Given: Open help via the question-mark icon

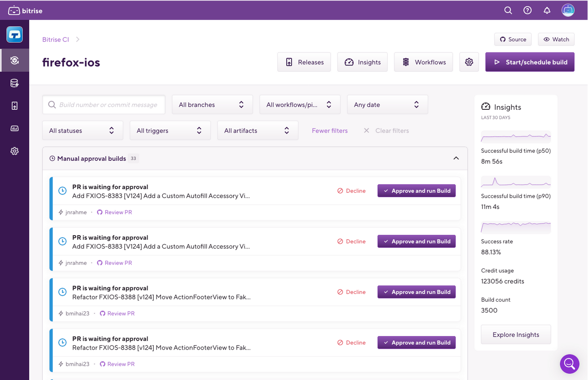Looking at the screenshot, I should tap(527, 10).
